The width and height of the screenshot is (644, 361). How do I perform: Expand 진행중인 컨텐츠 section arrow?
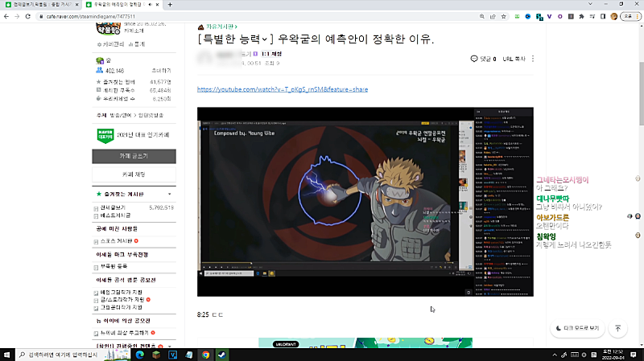[170, 346]
